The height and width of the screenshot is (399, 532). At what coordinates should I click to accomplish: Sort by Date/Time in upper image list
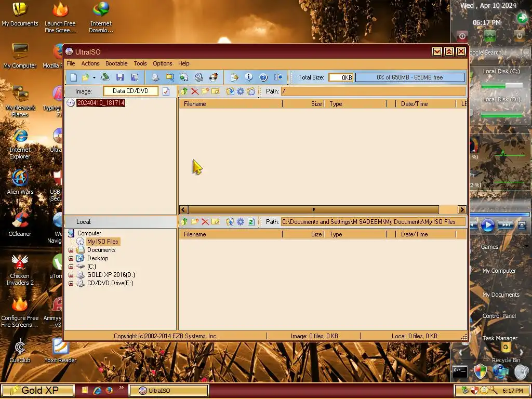pos(425,104)
